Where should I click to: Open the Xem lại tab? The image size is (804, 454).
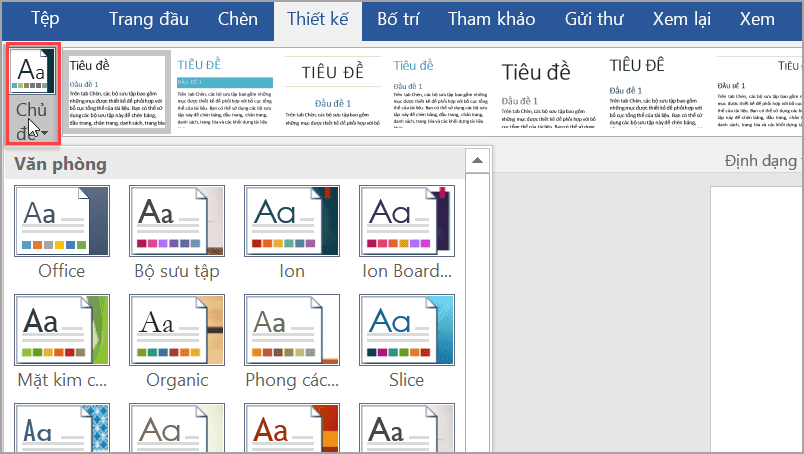coord(681,19)
